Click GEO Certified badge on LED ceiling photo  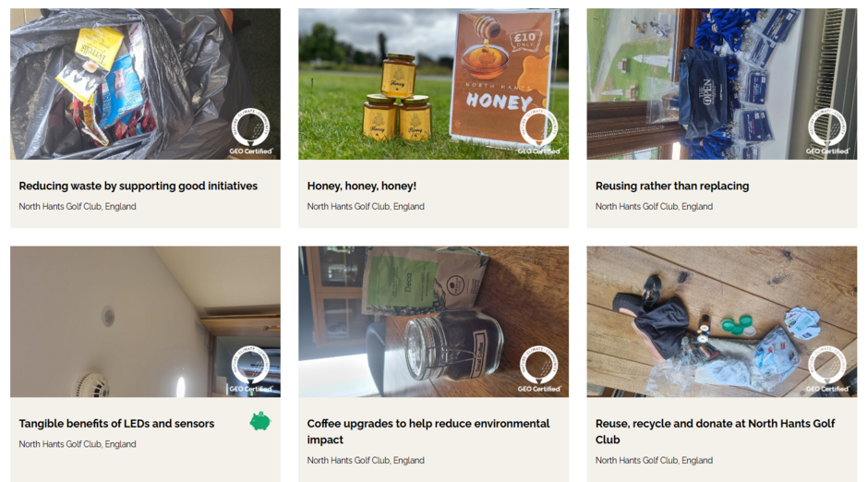click(x=251, y=369)
